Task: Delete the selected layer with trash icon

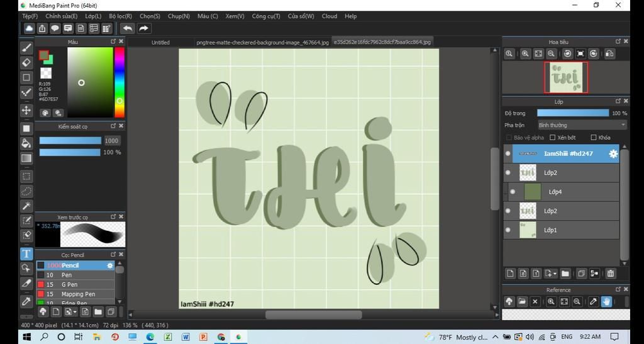Action: coord(610,274)
